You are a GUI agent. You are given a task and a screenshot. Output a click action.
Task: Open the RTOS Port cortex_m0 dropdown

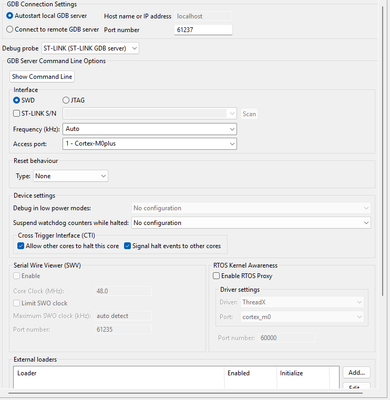(x=302, y=317)
